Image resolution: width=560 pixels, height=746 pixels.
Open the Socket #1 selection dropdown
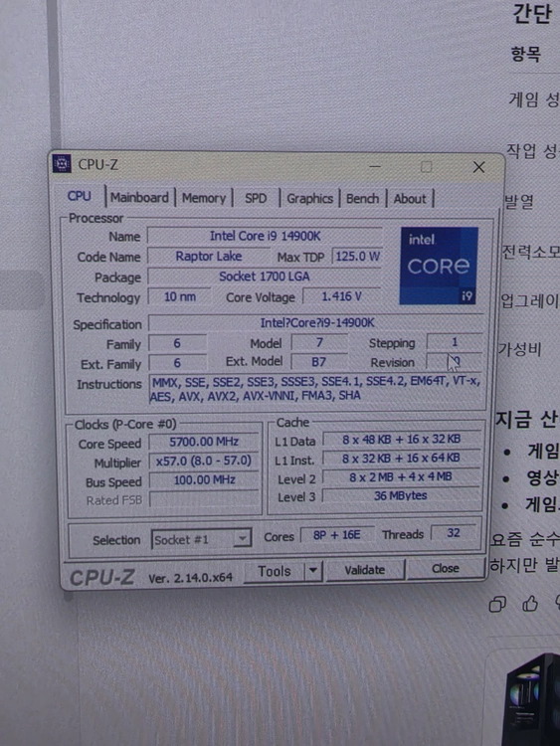pos(202,539)
